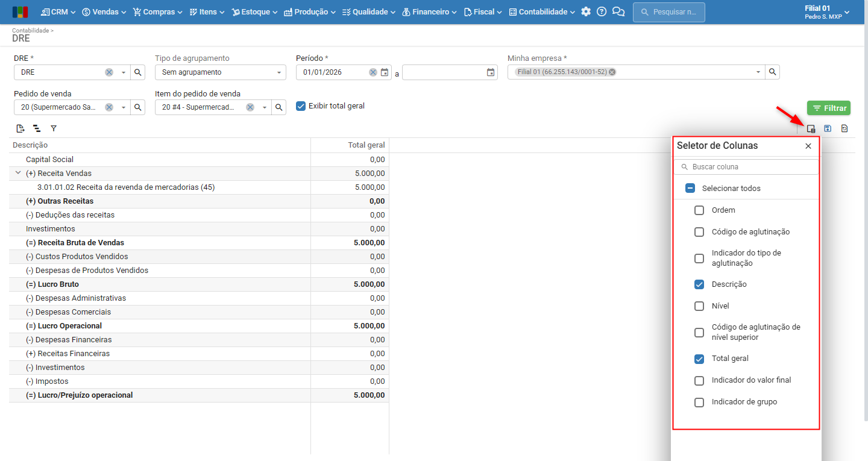Screen dimensions: 868x461
Task: Open the settings gear icon
Action: pyautogui.click(x=586, y=11)
